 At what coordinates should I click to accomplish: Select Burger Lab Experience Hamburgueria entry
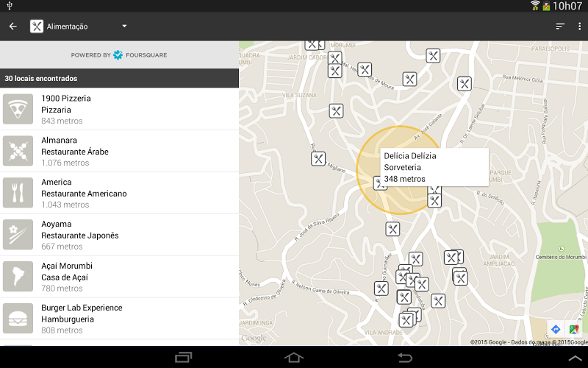(119, 319)
